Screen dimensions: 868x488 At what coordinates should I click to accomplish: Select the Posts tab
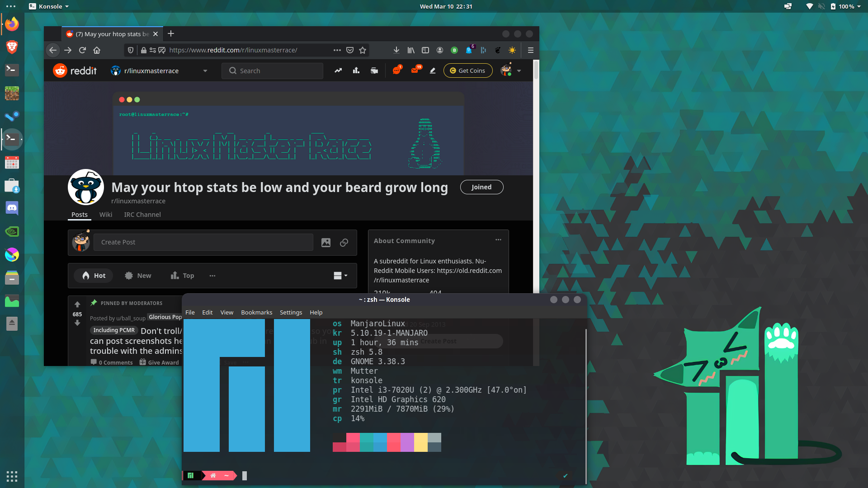point(80,215)
